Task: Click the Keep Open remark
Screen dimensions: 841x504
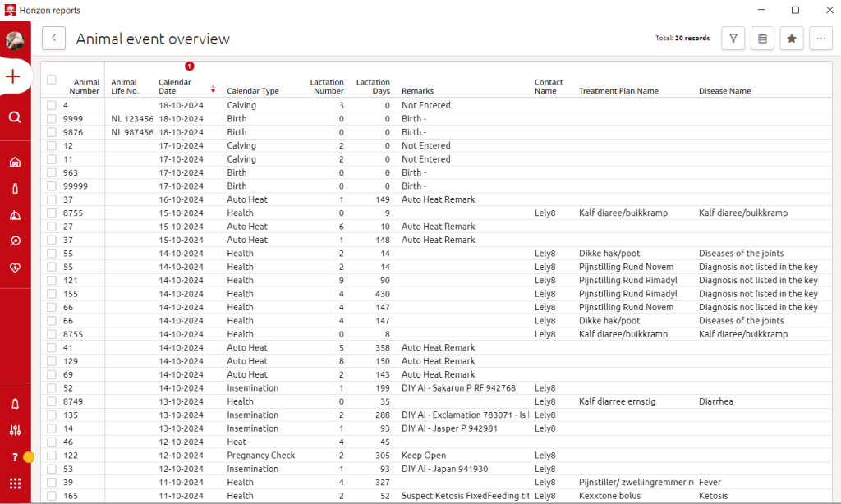Action: (x=424, y=456)
